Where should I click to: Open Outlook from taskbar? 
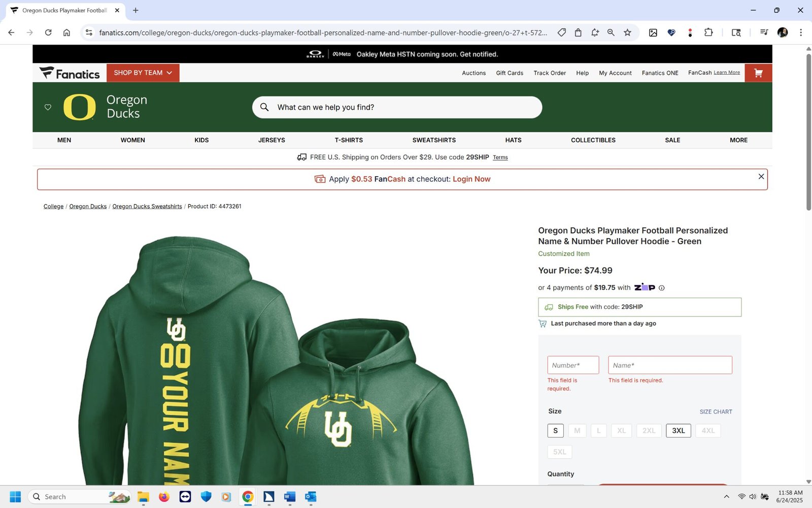tap(311, 497)
